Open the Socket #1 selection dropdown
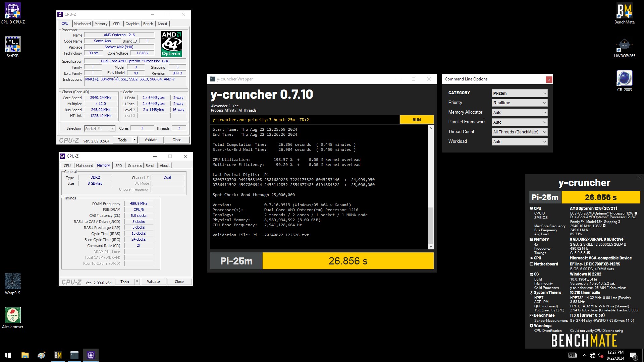This screenshot has width=644, height=362. (x=100, y=129)
